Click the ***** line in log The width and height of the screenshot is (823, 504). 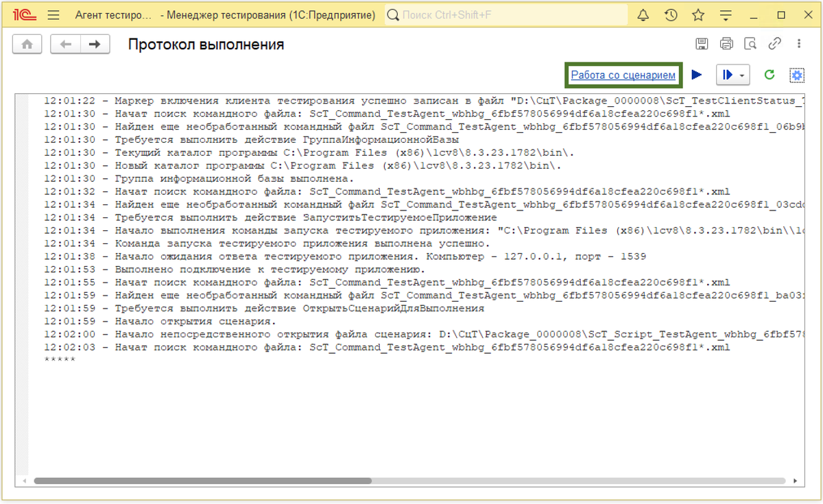(x=60, y=360)
